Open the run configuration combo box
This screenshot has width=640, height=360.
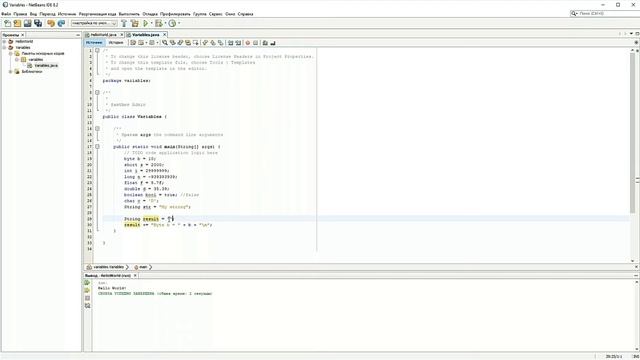point(94,23)
